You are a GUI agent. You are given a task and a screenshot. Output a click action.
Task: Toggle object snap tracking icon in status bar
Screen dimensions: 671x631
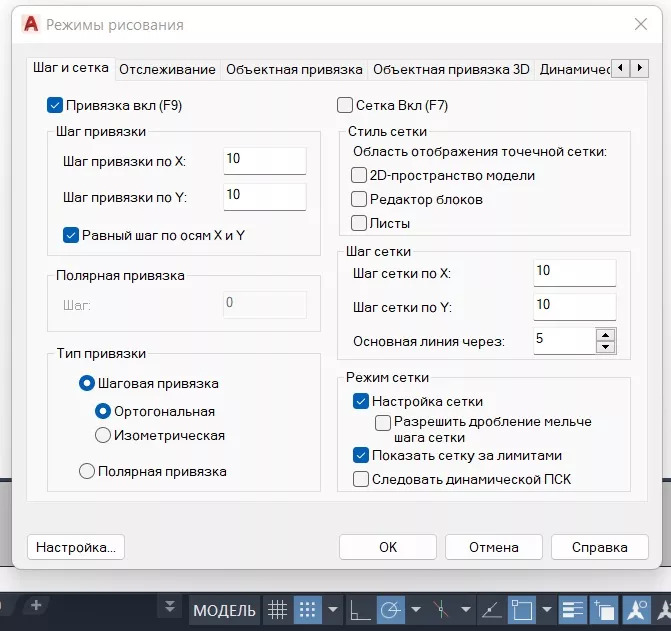[491, 609]
